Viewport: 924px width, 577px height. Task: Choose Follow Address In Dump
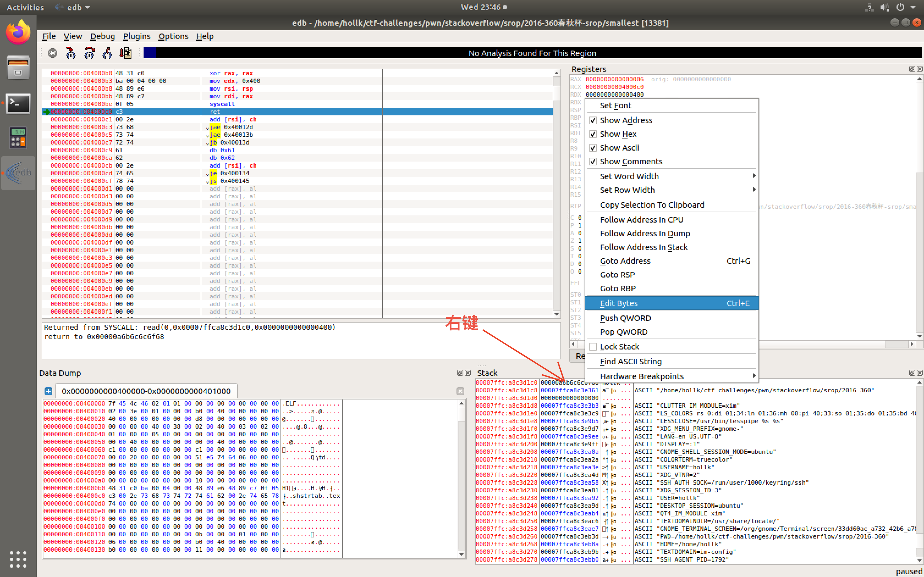(645, 233)
